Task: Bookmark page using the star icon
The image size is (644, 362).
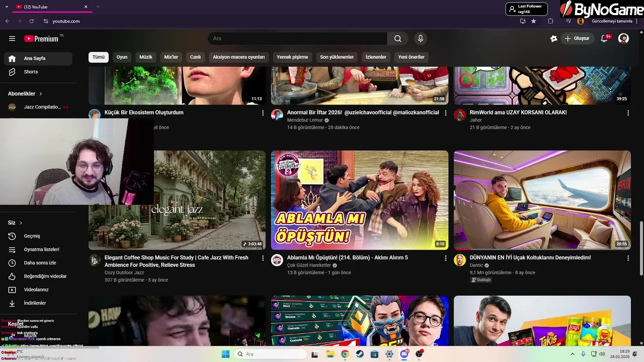Action: [534, 21]
